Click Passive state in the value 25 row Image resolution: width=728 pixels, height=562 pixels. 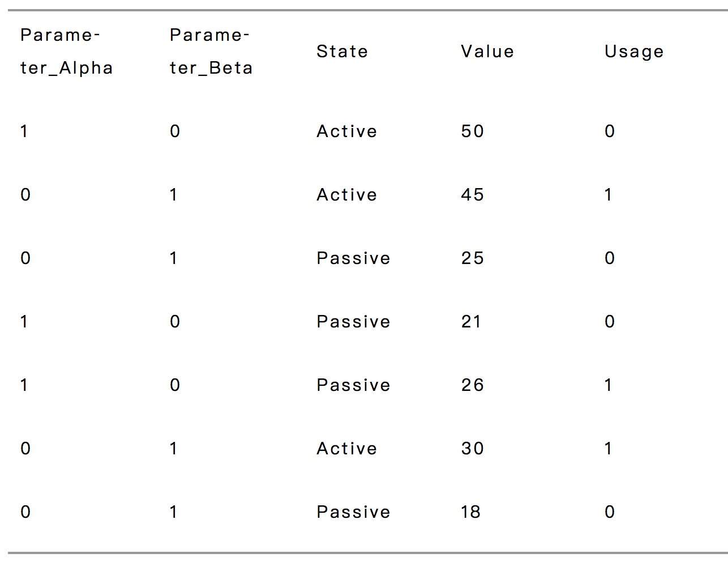tap(353, 258)
